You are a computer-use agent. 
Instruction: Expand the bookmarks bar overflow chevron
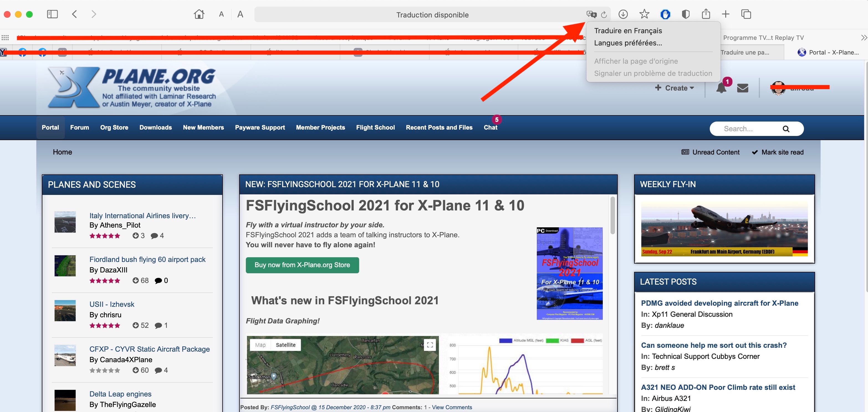coord(864,38)
